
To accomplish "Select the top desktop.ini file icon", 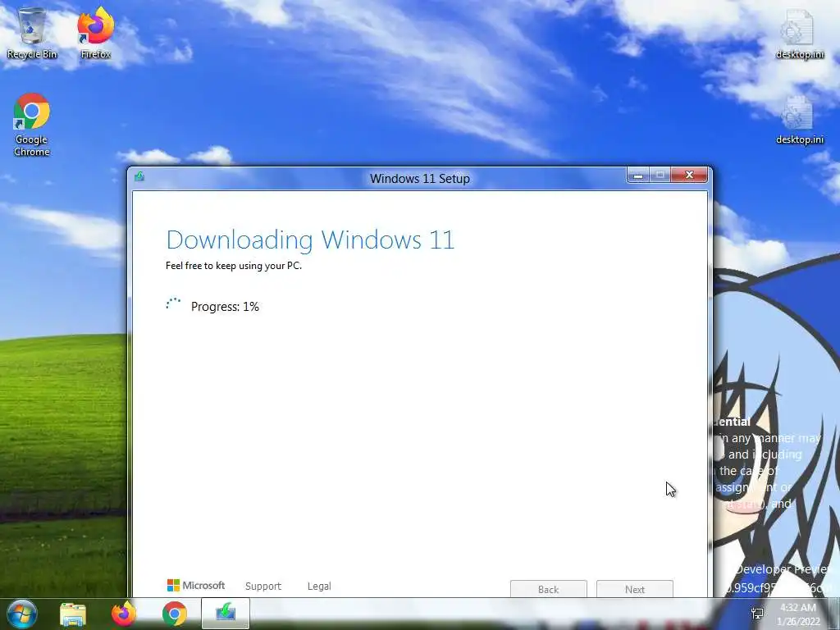I will click(799, 34).
